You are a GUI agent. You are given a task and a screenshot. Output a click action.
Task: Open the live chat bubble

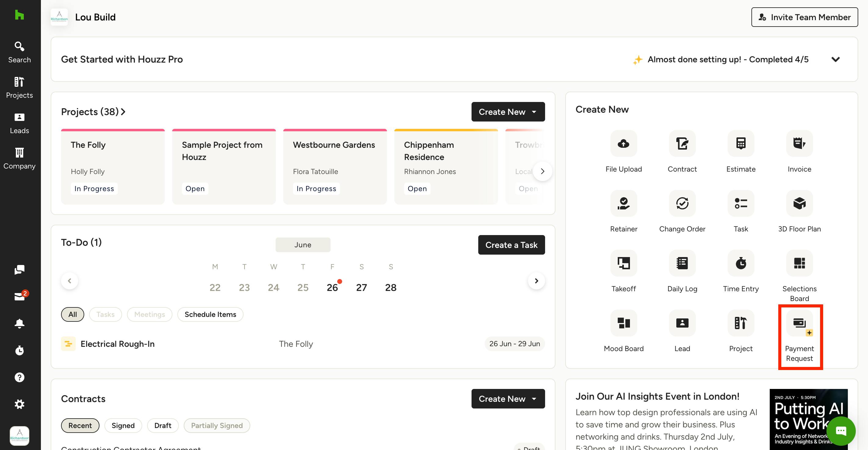coord(841,431)
